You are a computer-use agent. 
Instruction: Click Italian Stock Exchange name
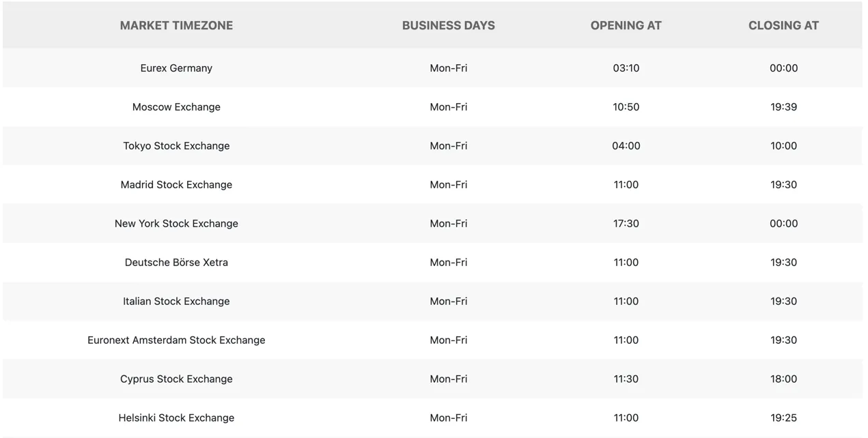(x=176, y=302)
